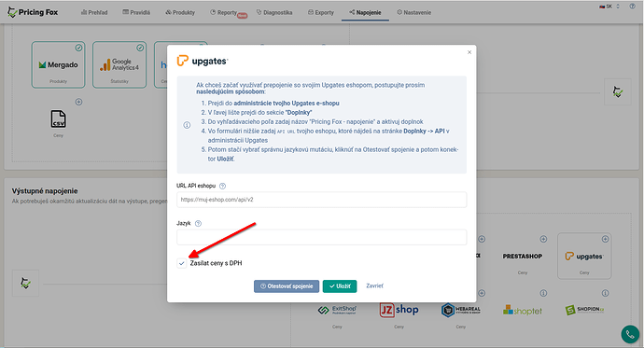
Task: Click help icon next to Jazyk
Action: 199,224
